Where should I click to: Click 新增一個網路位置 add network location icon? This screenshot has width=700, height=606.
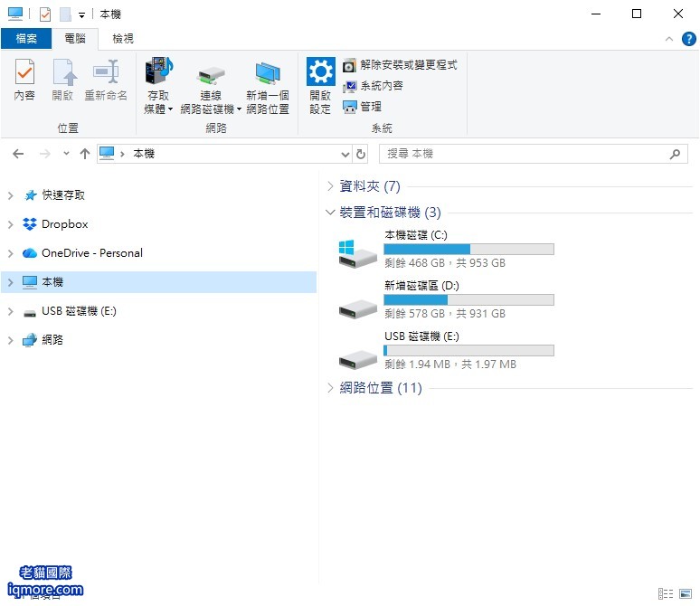pos(268,73)
